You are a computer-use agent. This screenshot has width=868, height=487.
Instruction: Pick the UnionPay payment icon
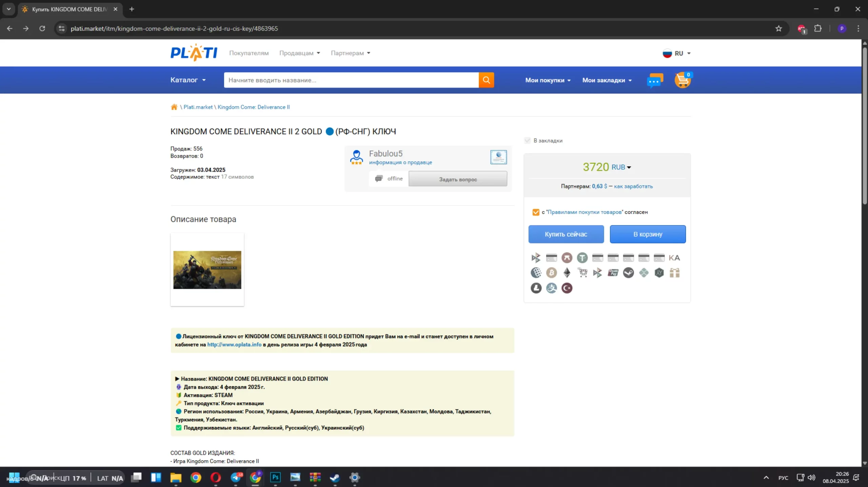613,272
